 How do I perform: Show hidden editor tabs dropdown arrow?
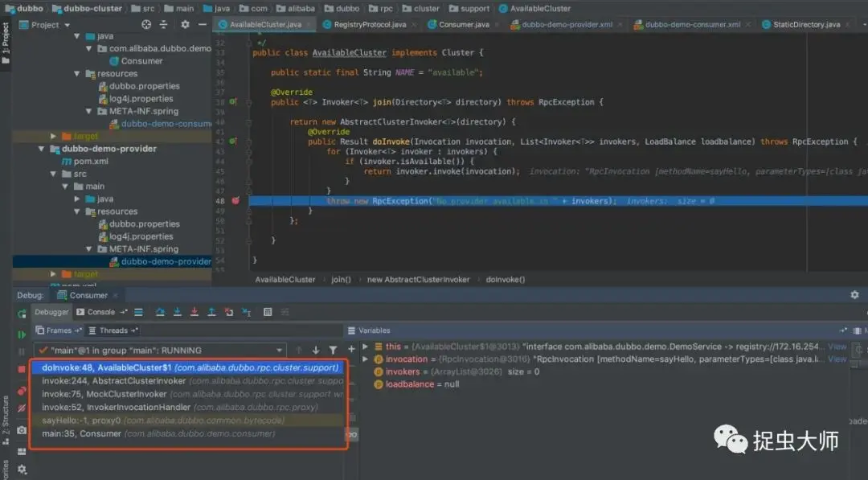coord(864,24)
